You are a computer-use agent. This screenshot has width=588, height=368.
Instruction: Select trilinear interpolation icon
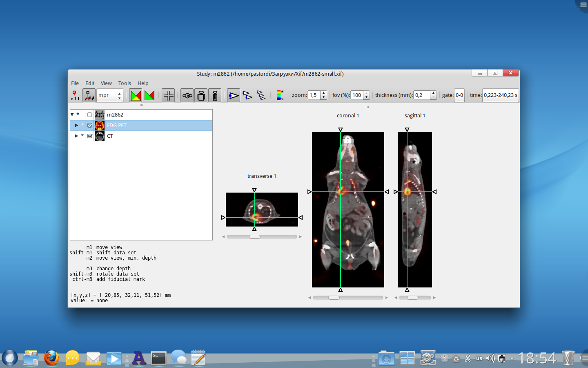point(89,95)
